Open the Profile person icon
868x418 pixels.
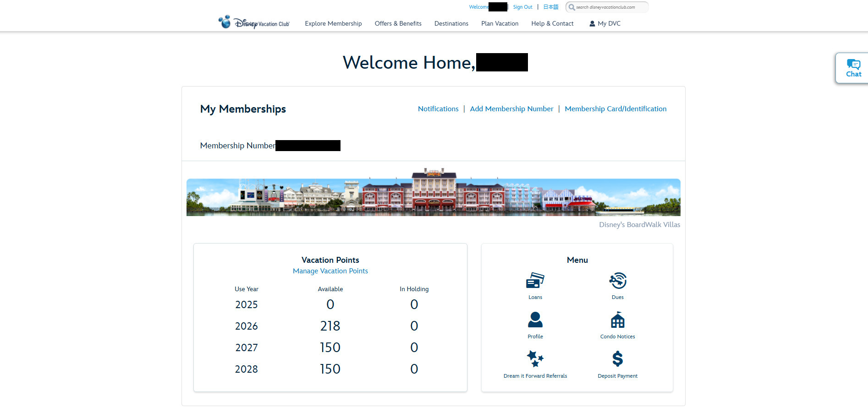pos(535,320)
